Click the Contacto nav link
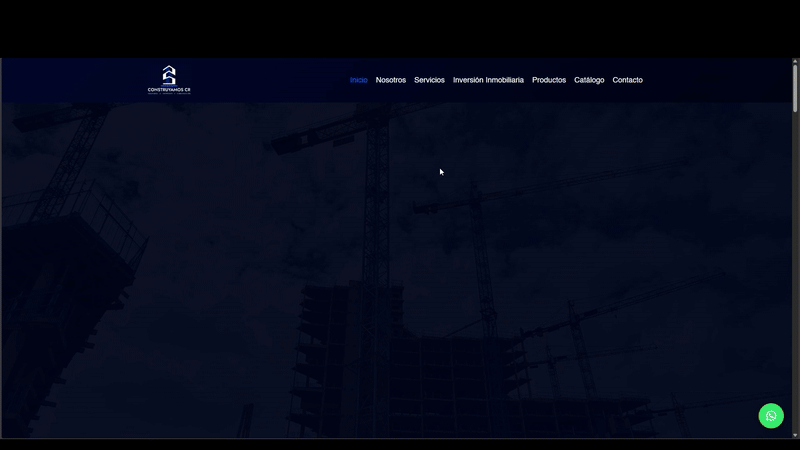The height and width of the screenshot is (450, 800). pyautogui.click(x=628, y=80)
